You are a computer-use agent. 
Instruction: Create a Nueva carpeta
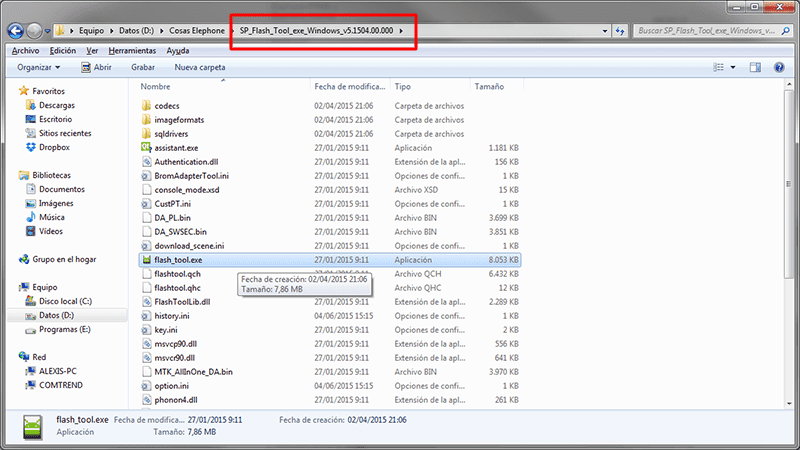[x=200, y=67]
